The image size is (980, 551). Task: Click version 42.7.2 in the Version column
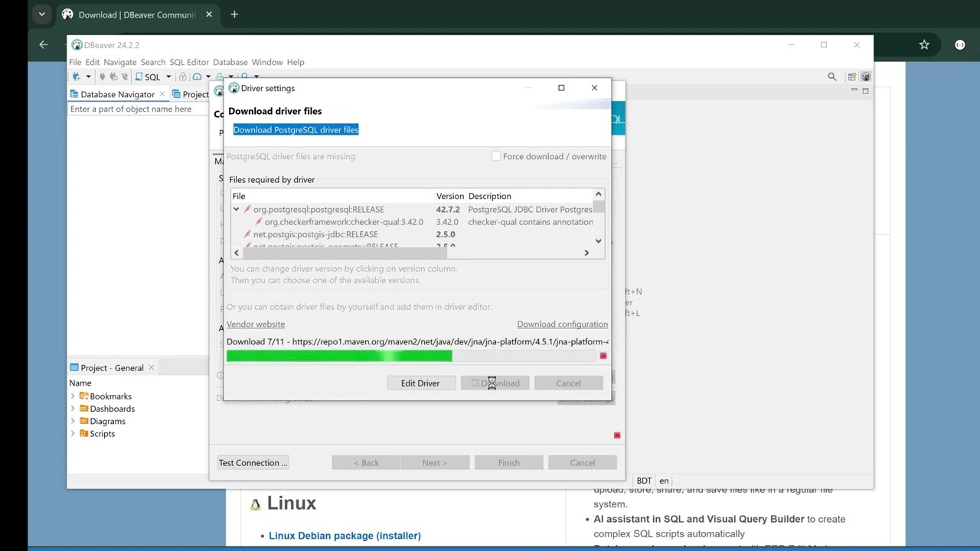coord(448,209)
